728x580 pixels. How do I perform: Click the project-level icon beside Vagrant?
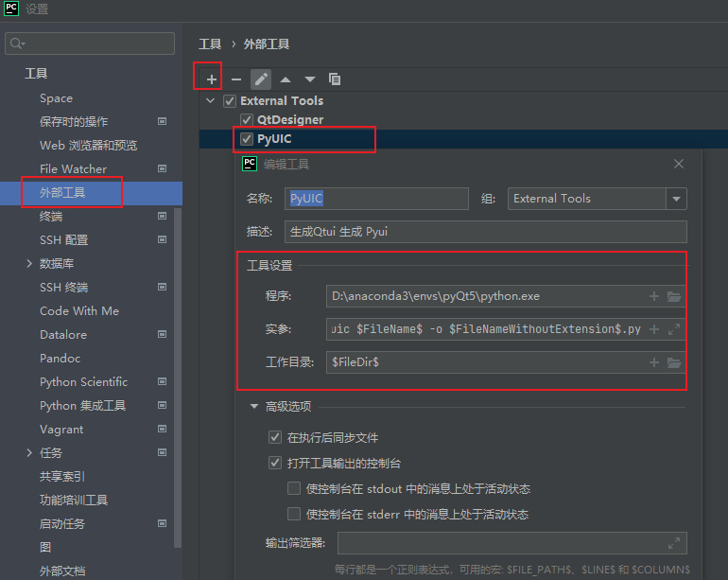162,429
